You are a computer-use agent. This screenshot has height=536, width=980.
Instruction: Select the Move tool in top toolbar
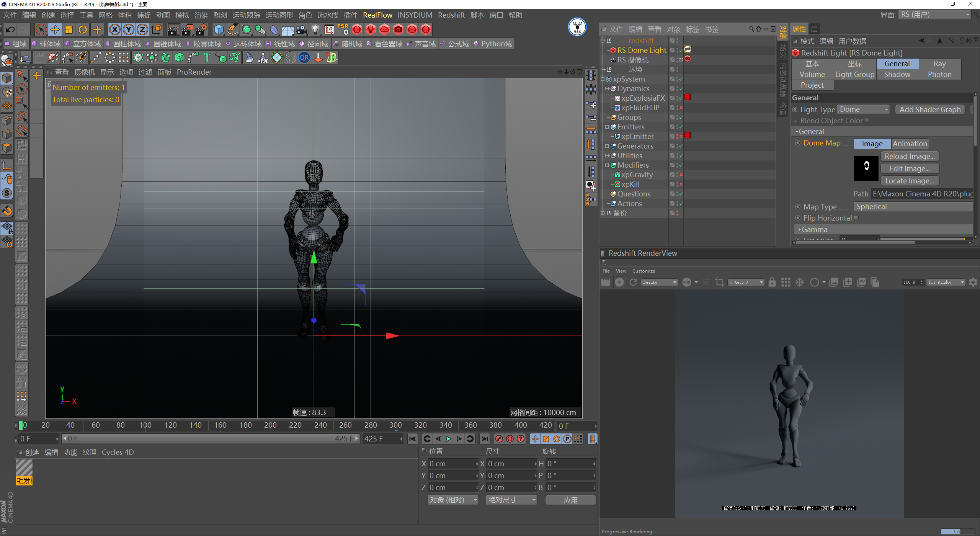[x=55, y=29]
